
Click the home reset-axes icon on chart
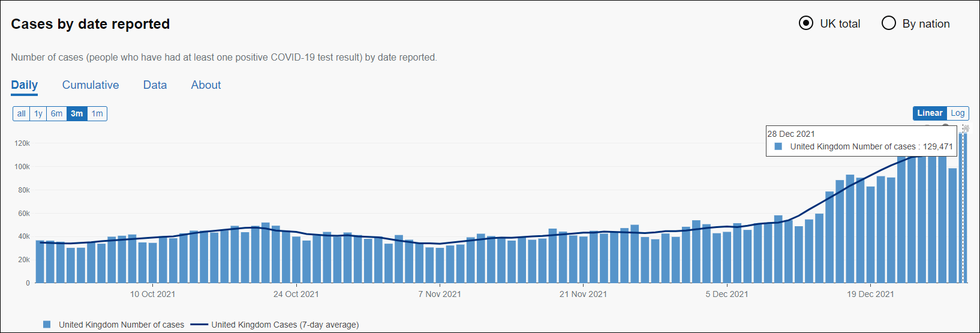tap(966, 128)
